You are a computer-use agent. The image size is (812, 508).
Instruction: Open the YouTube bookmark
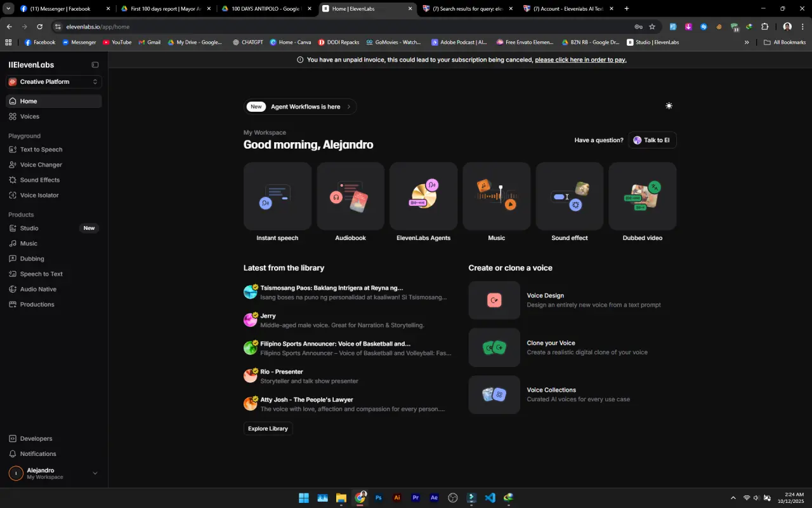pyautogui.click(x=117, y=43)
